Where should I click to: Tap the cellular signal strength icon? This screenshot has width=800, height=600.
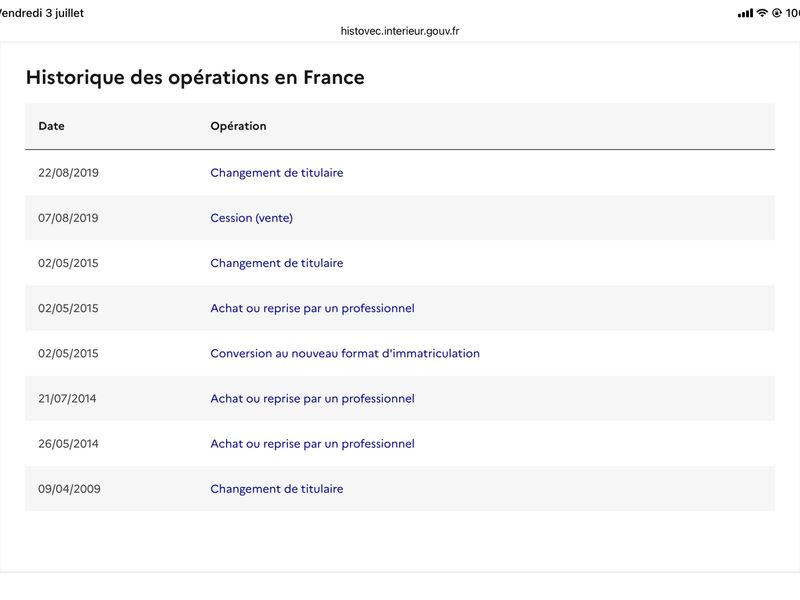click(x=745, y=13)
